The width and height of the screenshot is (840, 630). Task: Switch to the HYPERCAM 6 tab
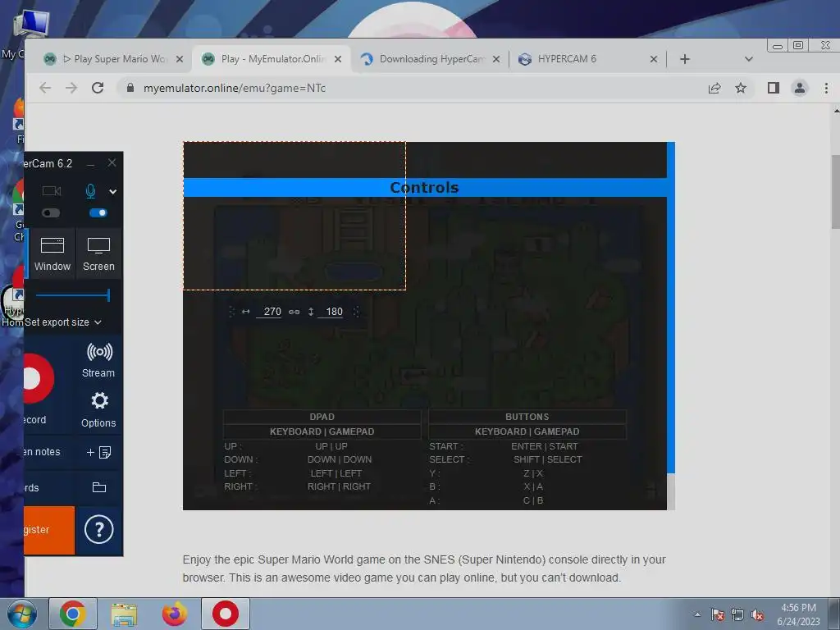(x=587, y=59)
